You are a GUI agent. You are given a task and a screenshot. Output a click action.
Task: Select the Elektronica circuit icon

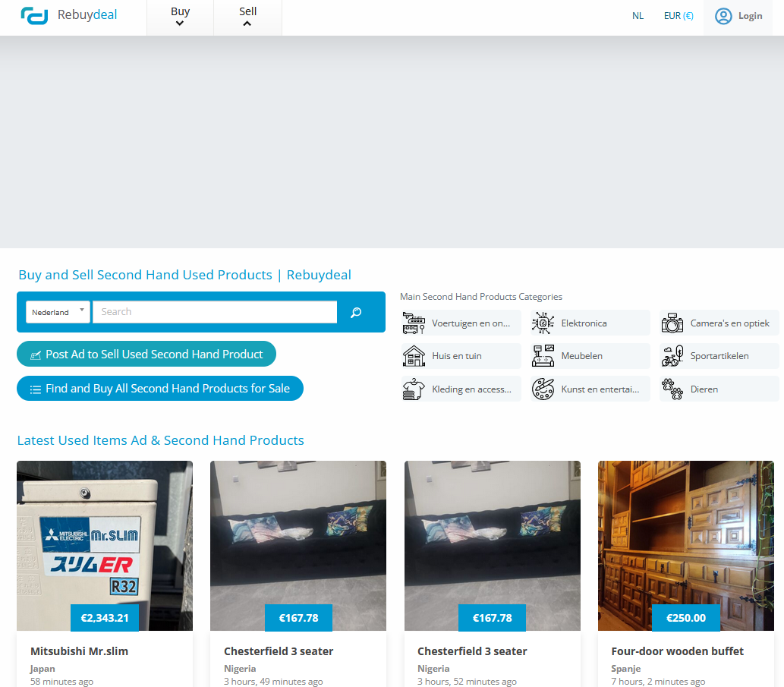tap(543, 323)
